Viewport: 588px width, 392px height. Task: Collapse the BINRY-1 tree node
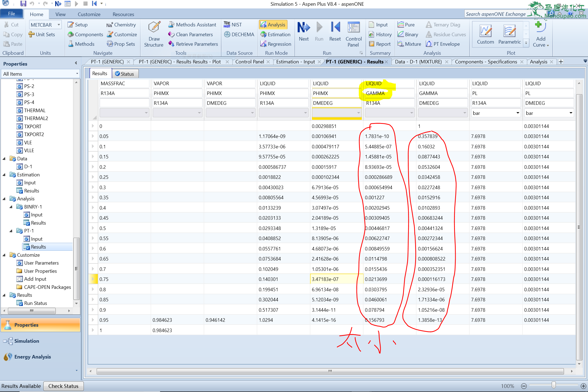(11, 207)
